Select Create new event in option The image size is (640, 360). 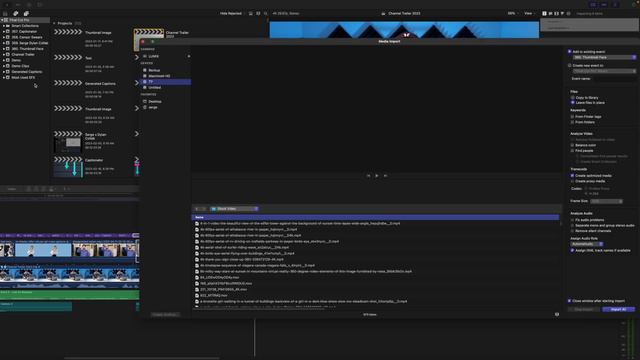point(569,65)
